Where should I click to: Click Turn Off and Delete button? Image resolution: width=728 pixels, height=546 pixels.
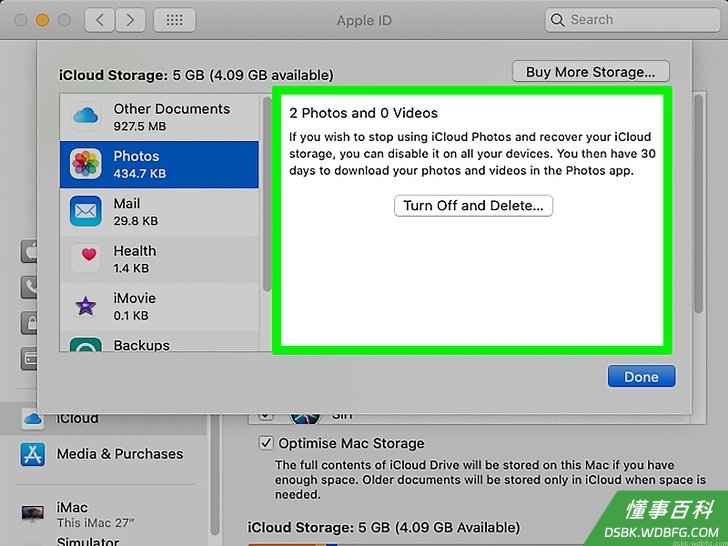[x=474, y=206]
